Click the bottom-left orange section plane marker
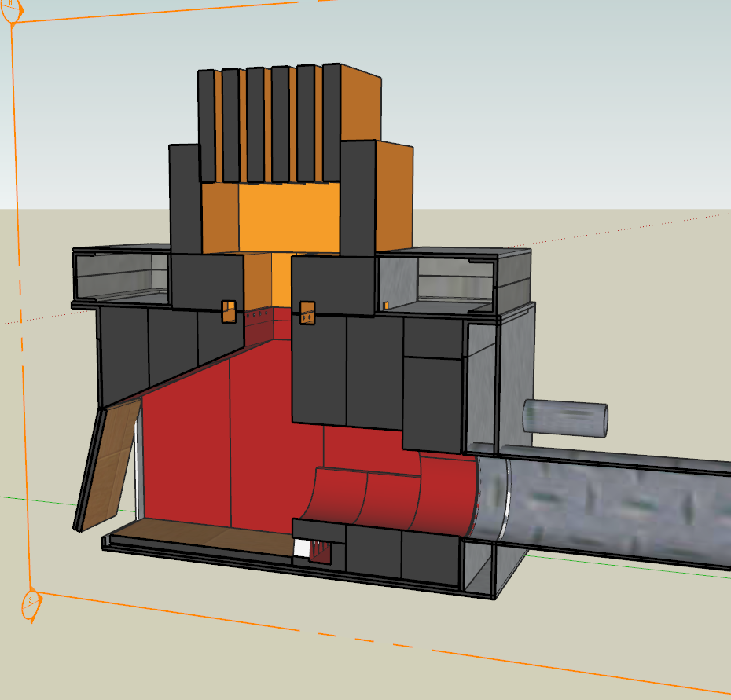The image size is (731, 700). [28, 602]
